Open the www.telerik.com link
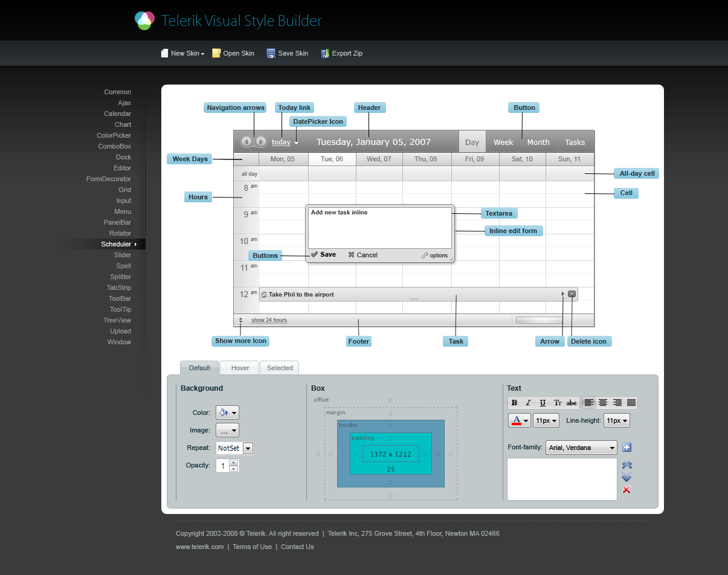The width and height of the screenshot is (728, 575). (200, 547)
